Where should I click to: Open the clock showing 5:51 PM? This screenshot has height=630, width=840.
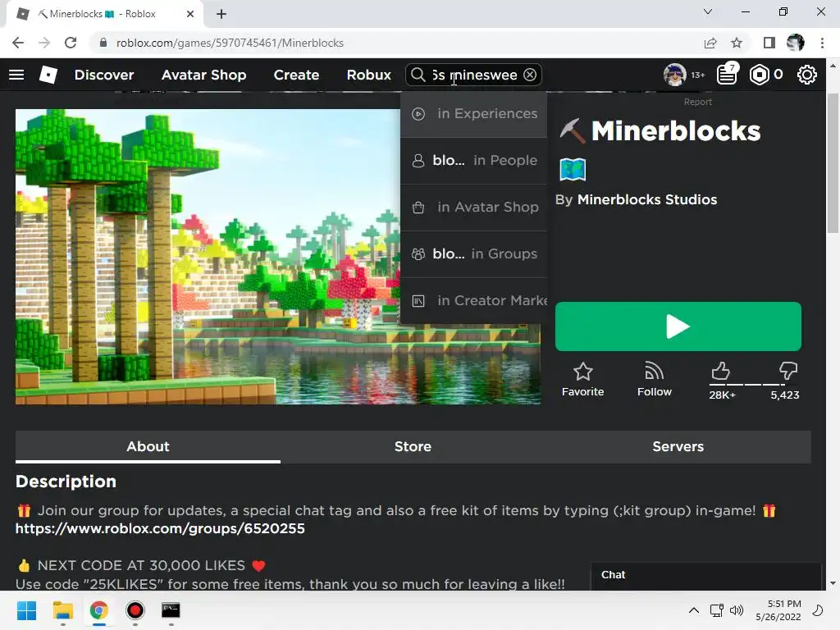[778, 610]
